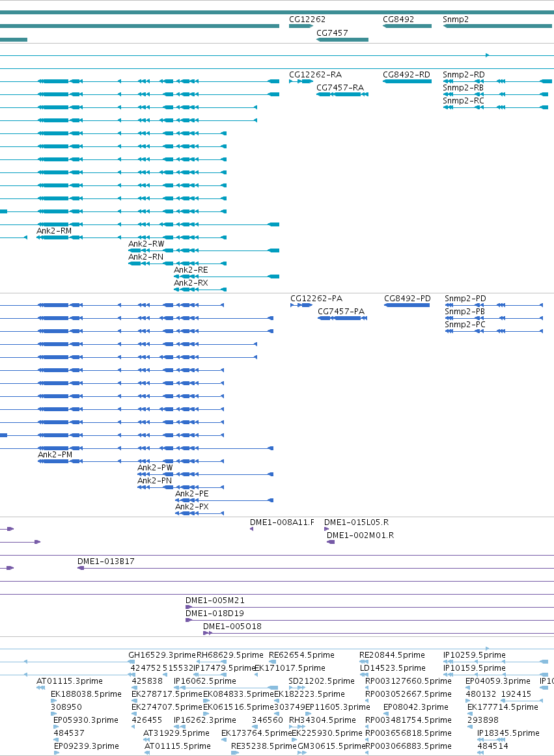Click protein CG7457-PA
This screenshot has width=554, height=756.
(x=342, y=318)
